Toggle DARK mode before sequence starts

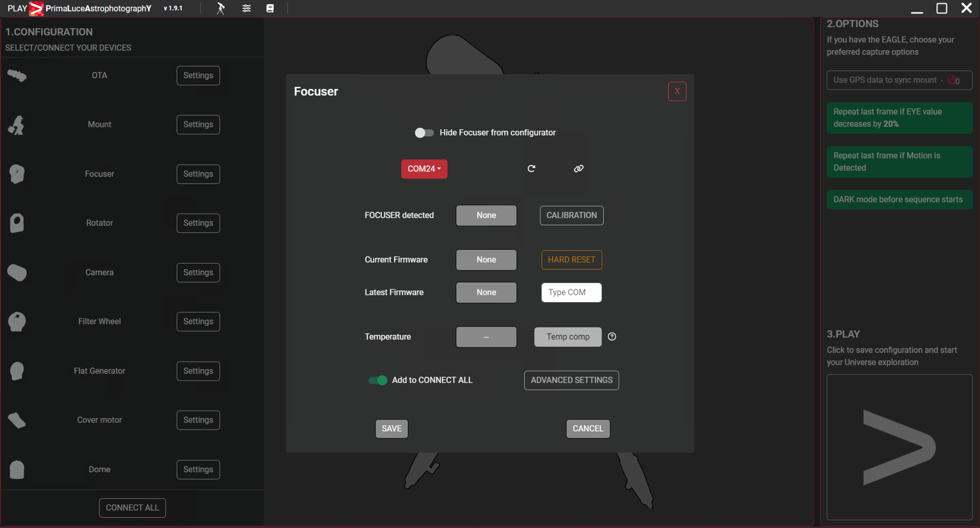899,200
